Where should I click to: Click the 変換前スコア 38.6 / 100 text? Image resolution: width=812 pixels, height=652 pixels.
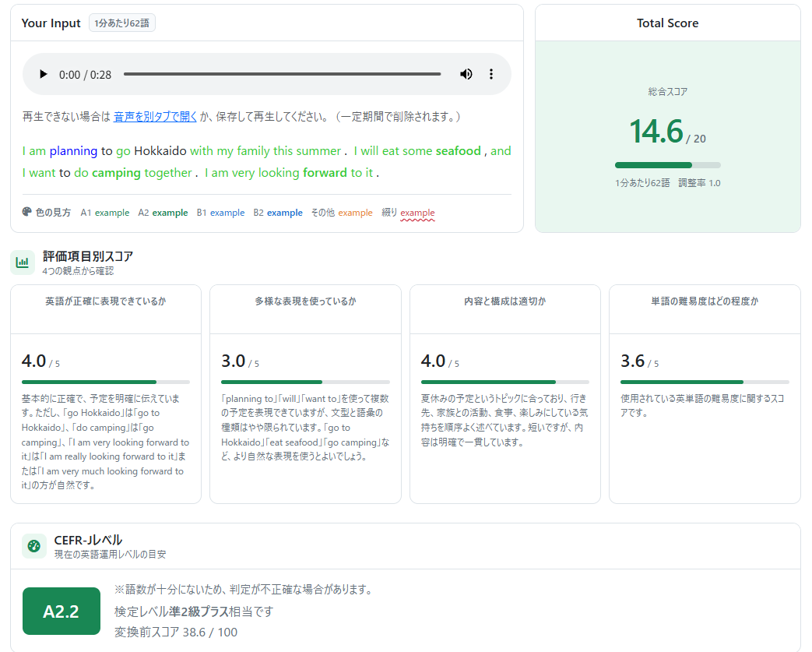[175, 633]
